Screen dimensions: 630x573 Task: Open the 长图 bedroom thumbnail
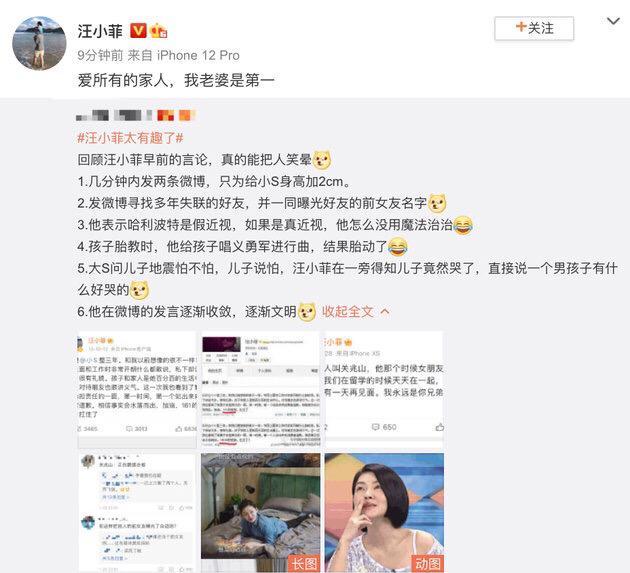point(260,512)
